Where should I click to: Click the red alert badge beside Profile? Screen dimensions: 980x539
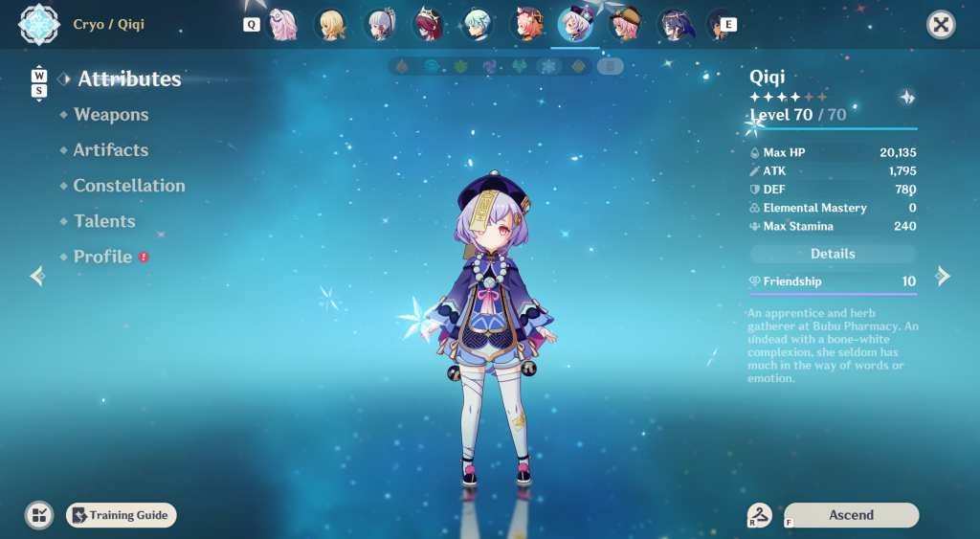pos(144,257)
